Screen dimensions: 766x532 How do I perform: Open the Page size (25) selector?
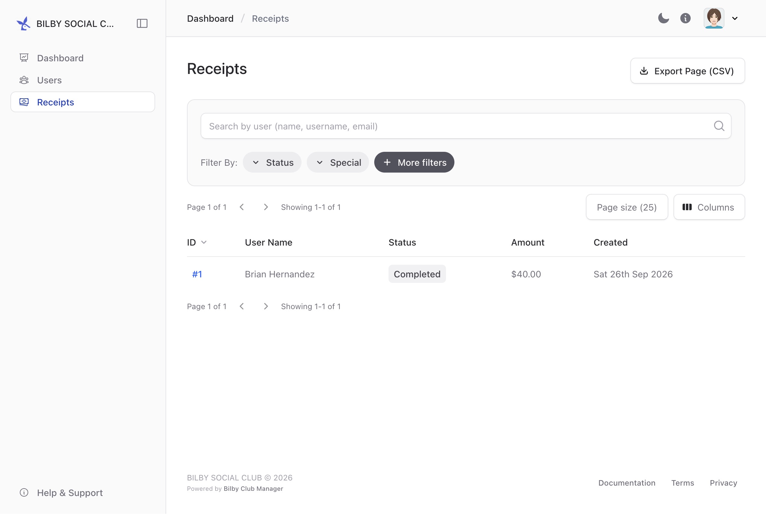point(627,207)
